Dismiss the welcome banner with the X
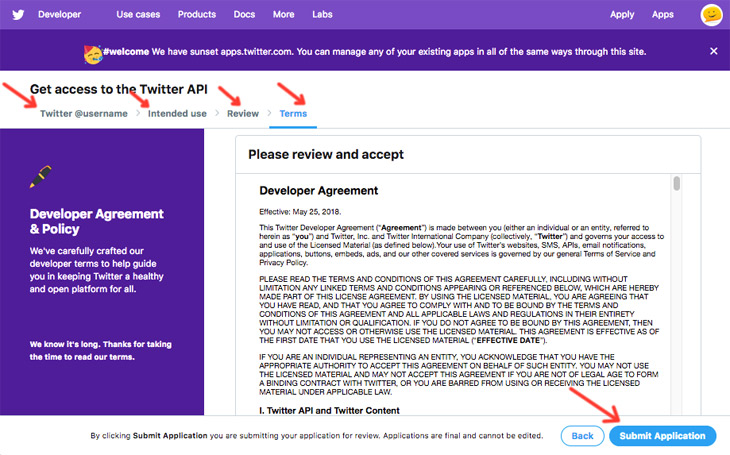This screenshot has height=455, width=730. (713, 51)
